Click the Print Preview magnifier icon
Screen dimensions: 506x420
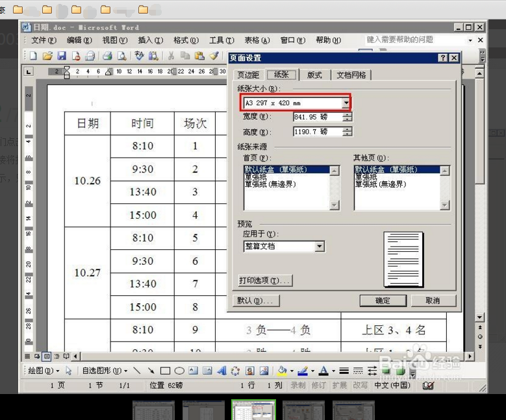(121, 56)
